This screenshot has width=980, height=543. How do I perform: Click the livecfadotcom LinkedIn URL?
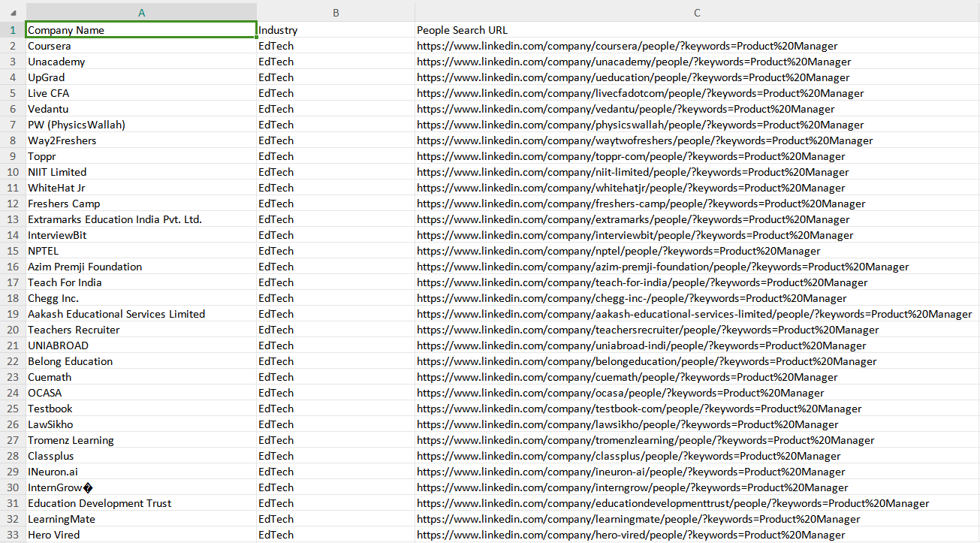641,93
